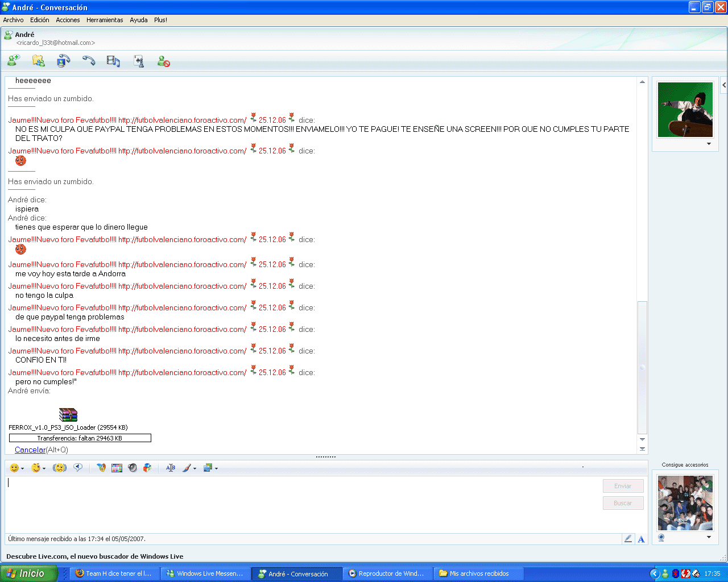Viewport: 728px width, 582px height.
Task: Switch to Windows Live Messenger in taskbar
Action: tap(205, 573)
